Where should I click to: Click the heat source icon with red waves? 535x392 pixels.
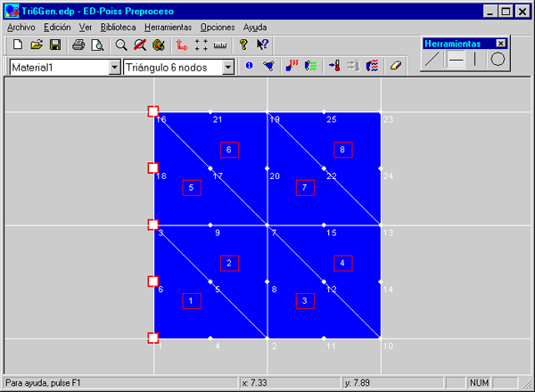tap(292, 65)
